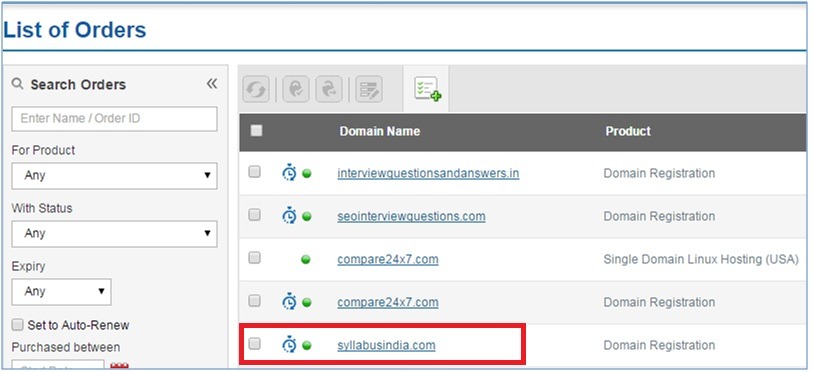
Task: Open the For Product dropdown
Action: (114, 175)
